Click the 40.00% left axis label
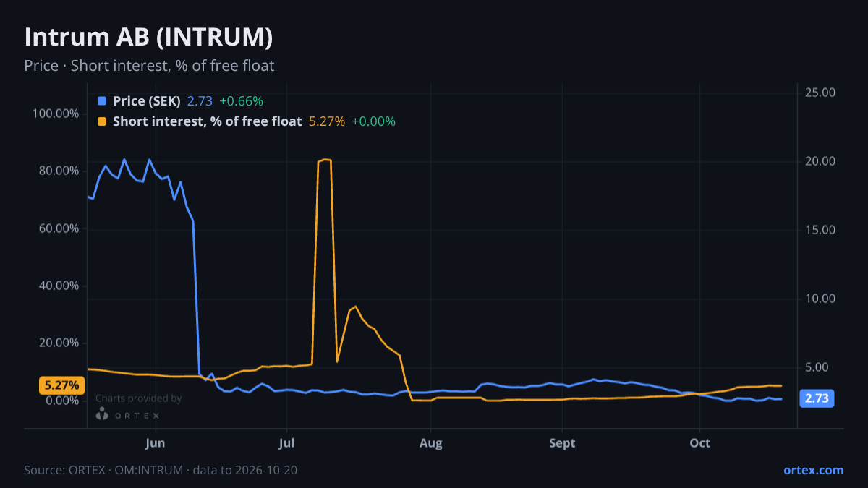This screenshot has width=868, height=488. 59,286
